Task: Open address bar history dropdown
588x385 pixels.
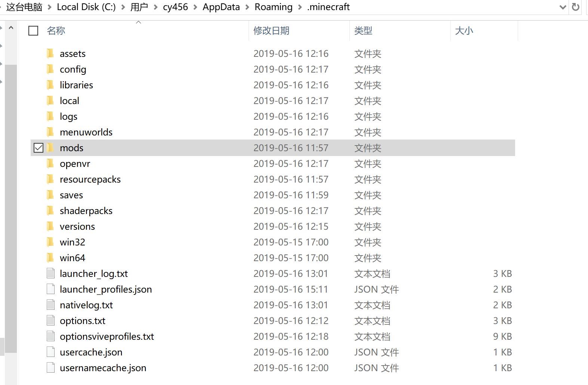Action: tap(563, 7)
